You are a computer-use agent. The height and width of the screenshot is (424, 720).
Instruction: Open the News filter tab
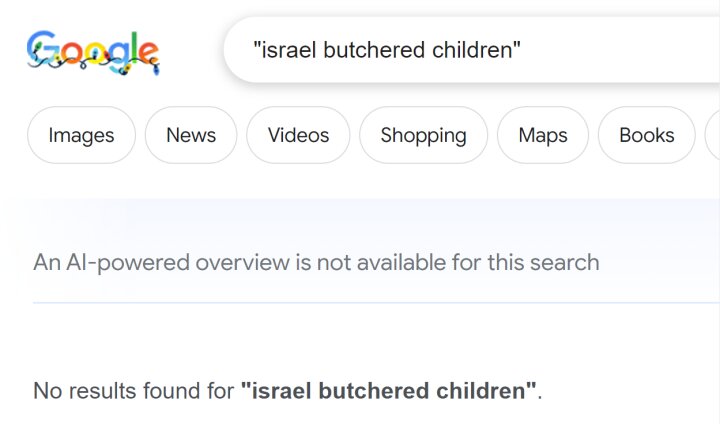[191, 135]
